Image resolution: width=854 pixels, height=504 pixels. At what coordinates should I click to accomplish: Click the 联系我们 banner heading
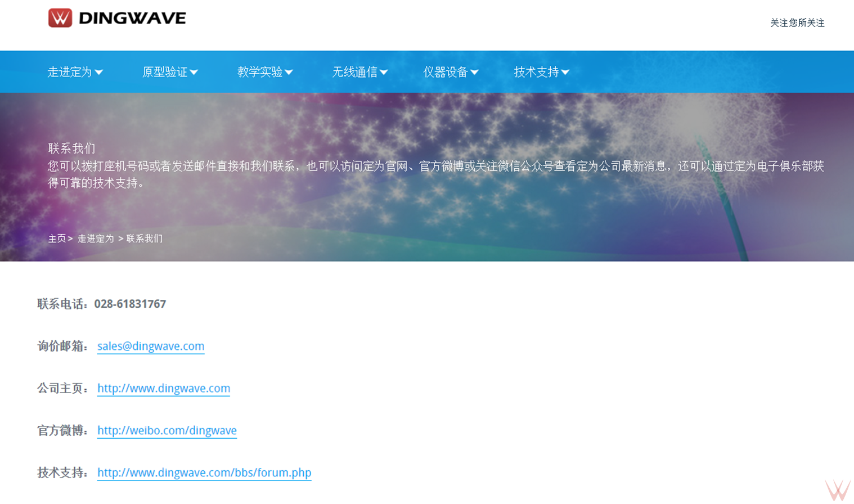pyautogui.click(x=71, y=148)
